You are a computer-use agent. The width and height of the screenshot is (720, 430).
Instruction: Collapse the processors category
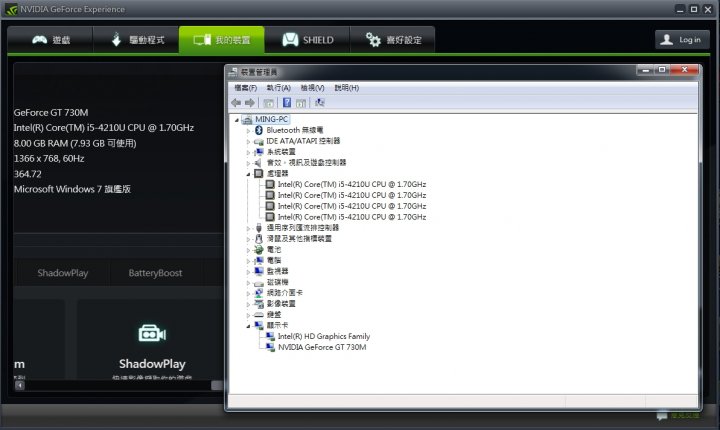pyautogui.click(x=248, y=174)
